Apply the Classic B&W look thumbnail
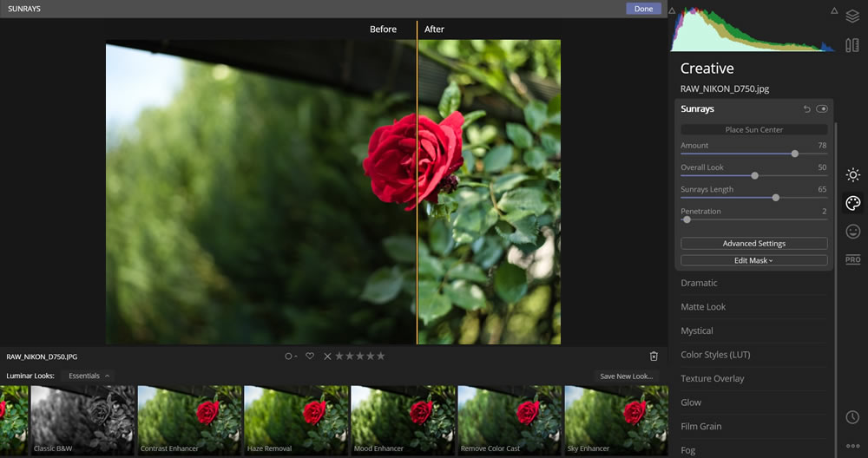 82,421
